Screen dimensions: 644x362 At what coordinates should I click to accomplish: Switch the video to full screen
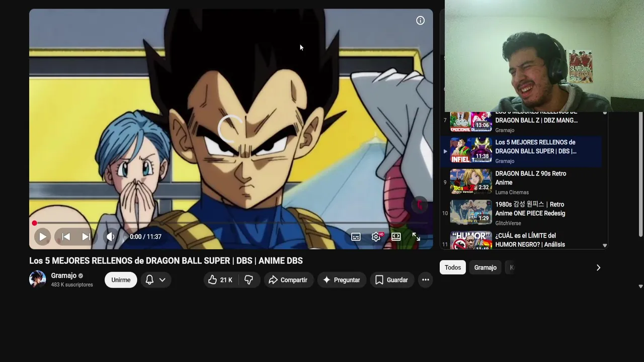tap(416, 236)
